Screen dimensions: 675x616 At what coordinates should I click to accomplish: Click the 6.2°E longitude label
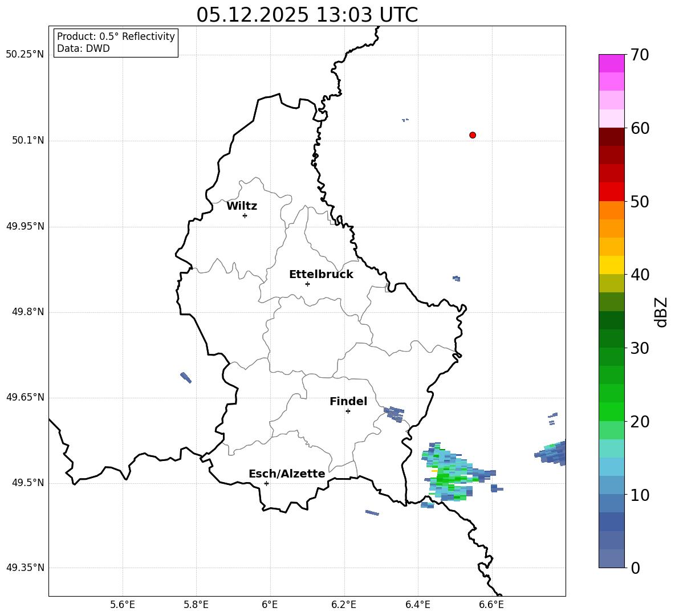click(x=344, y=605)
